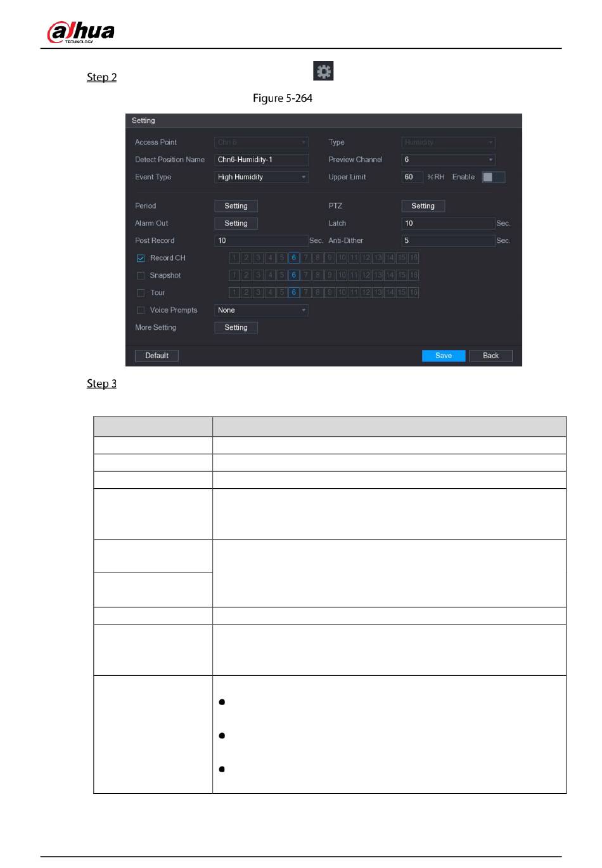Click the Latch seconds field
Image resolution: width=602 pixels, height=868 pixels.
pyautogui.click(x=448, y=223)
